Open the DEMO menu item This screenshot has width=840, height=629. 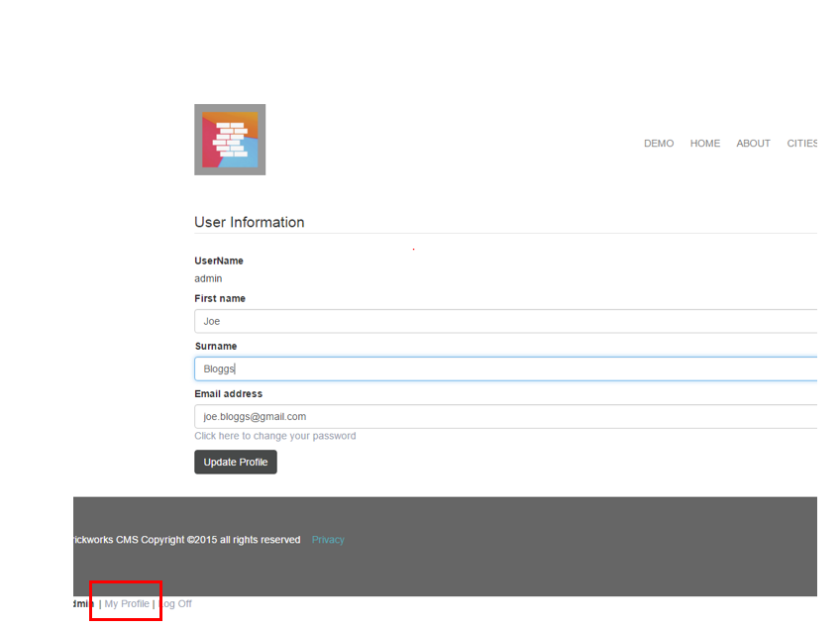tap(658, 144)
